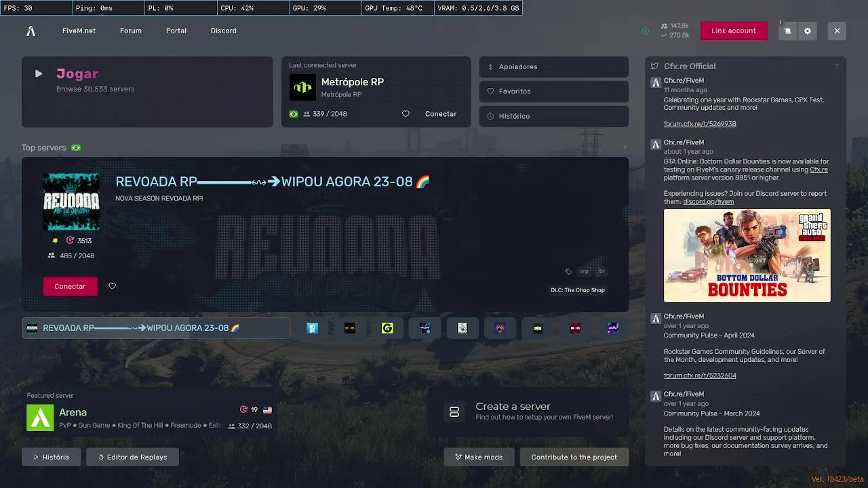Click the Bottom Dollar Bounties image

[747, 255]
